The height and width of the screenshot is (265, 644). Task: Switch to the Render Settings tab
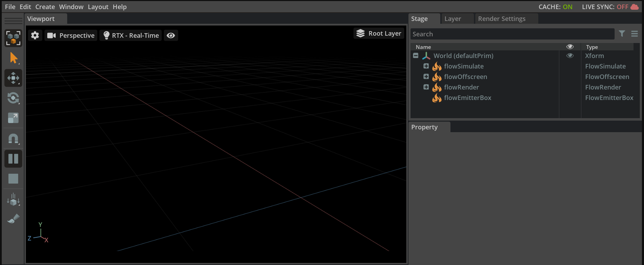(x=506, y=19)
